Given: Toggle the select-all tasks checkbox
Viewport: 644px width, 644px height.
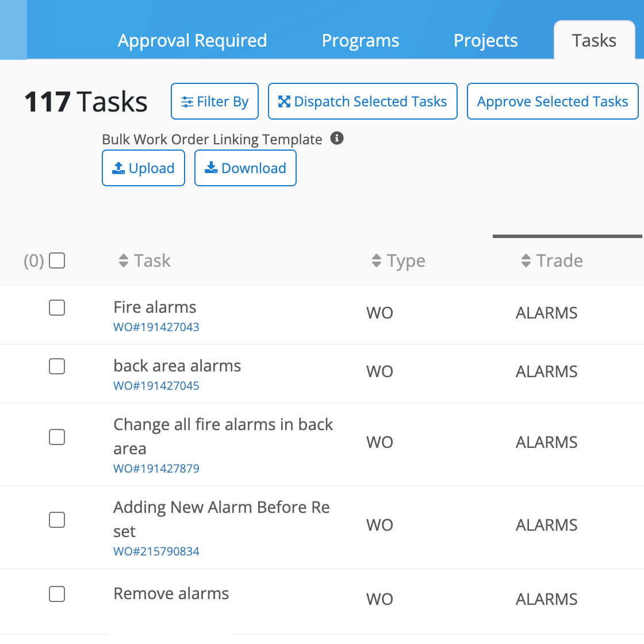Looking at the screenshot, I should coord(57,260).
